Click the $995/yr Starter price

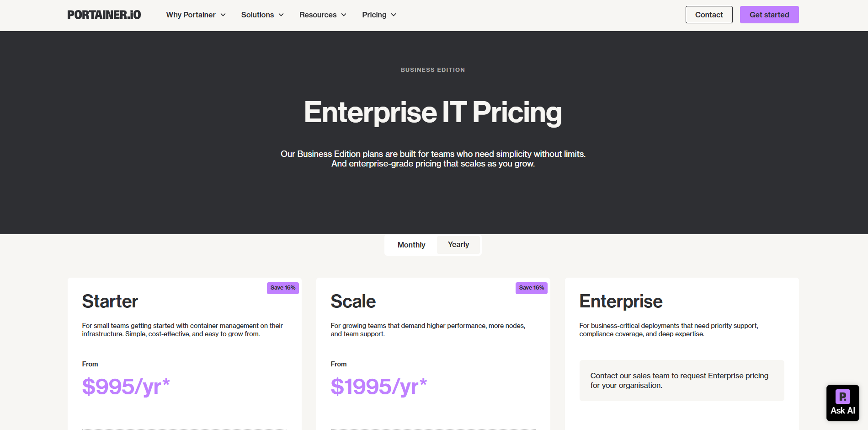tap(126, 387)
